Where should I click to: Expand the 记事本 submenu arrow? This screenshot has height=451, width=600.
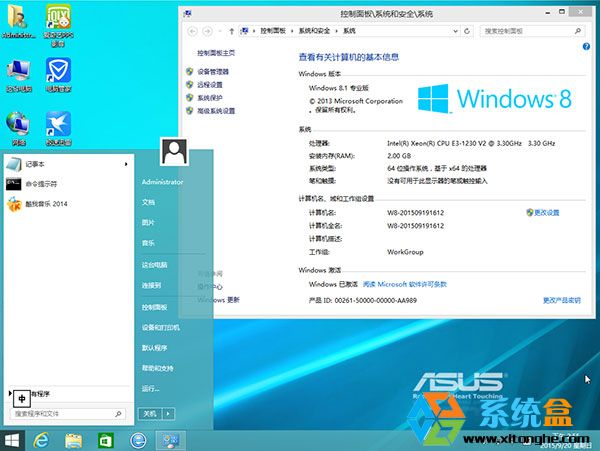[126, 164]
